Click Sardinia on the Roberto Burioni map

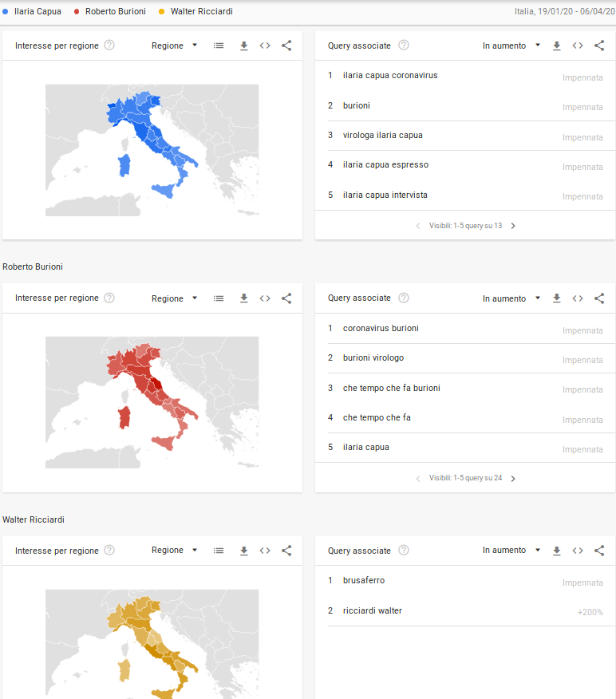pyautogui.click(x=124, y=417)
